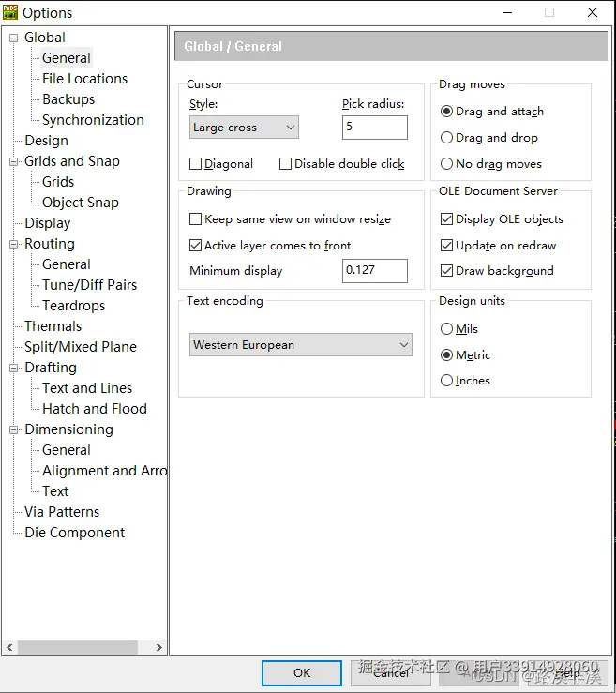Open the cursor Style dropdown

point(244,128)
